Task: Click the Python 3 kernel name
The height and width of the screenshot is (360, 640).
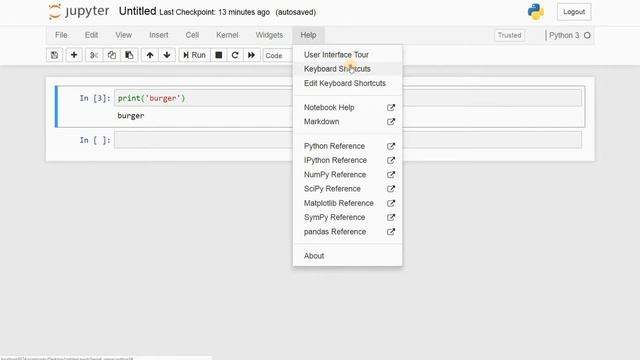Action: pos(564,36)
